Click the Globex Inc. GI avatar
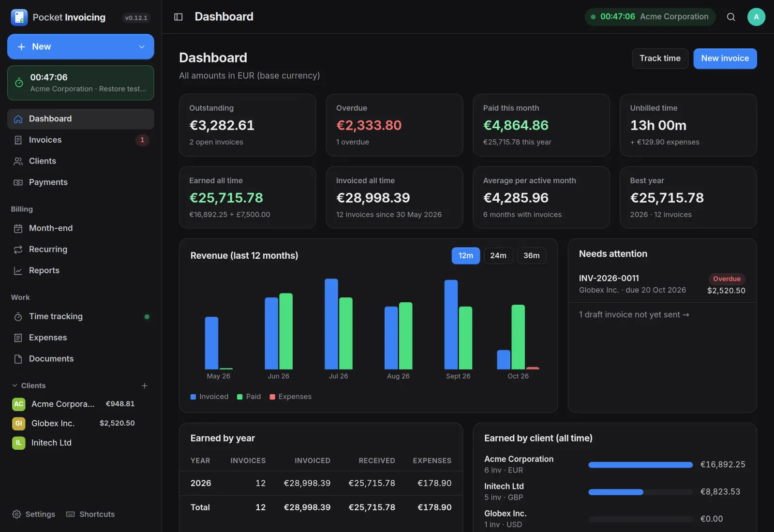 click(x=18, y=423)
